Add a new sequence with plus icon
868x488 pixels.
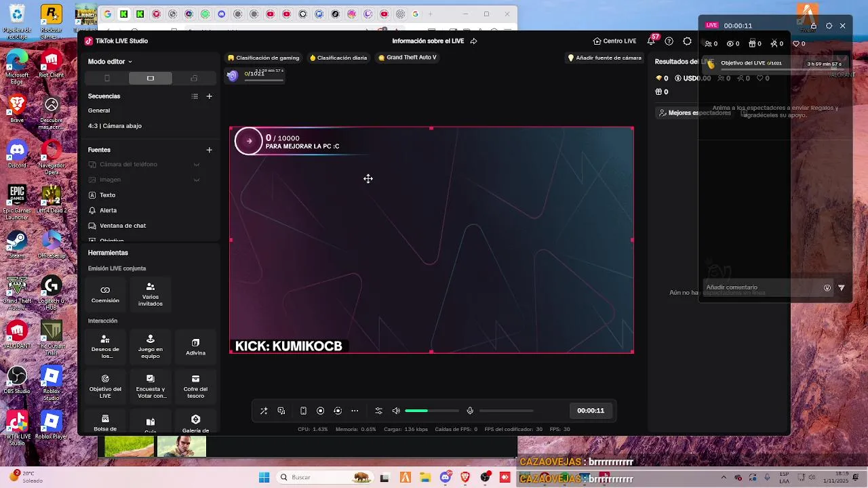coord(209,96)
